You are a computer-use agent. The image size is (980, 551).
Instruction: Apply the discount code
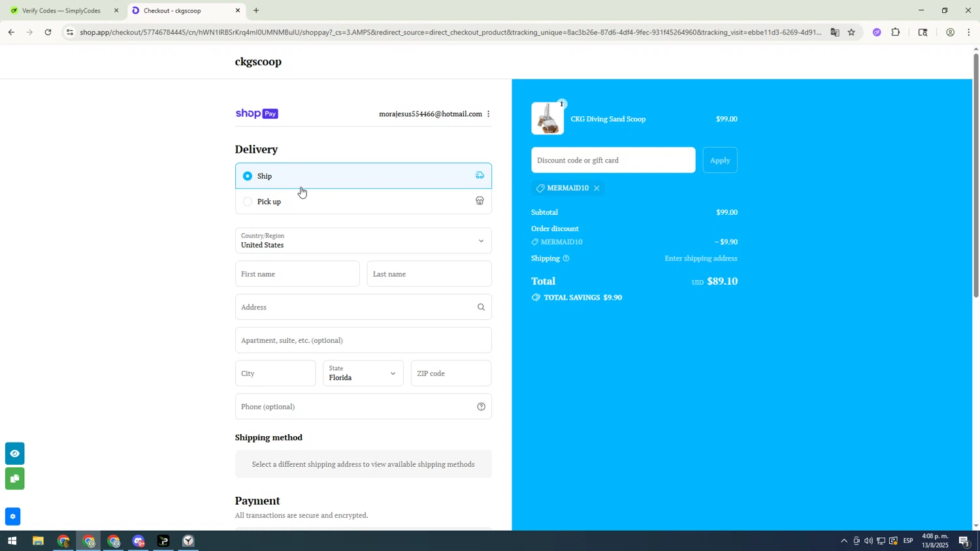tap(720, 161)
